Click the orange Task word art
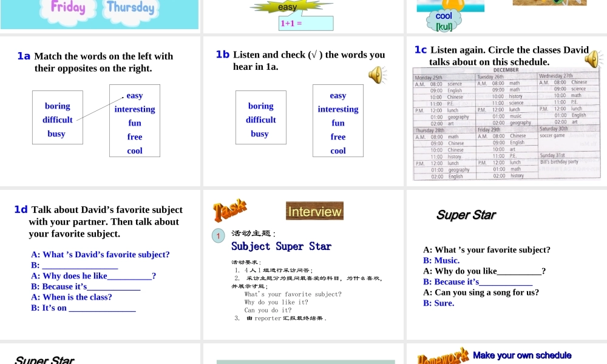The width and height of the screenshot is (607, 364). [229, 210]
